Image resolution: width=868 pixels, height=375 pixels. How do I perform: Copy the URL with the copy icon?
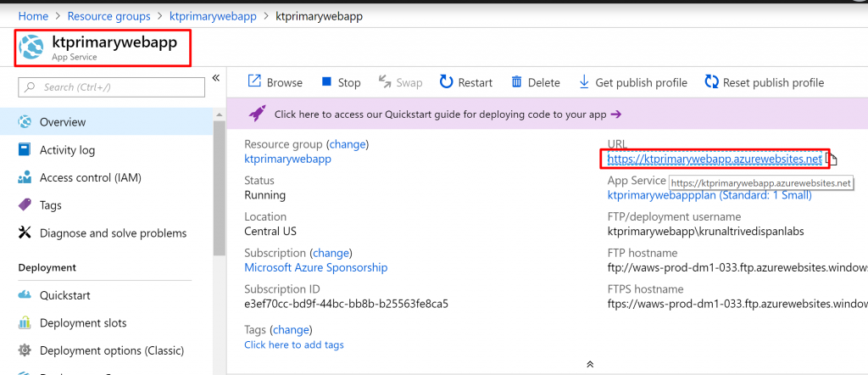pos(832,160)
